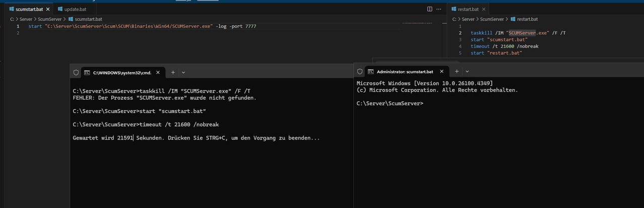Click the split editor icon
Screen dimensions: 644x208
click(x=429, y=9)
